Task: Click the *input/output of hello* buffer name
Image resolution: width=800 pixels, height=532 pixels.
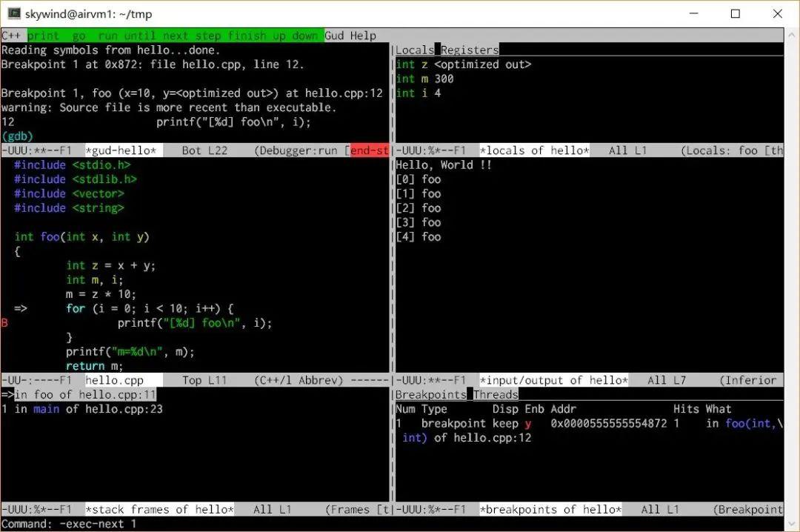Action: [553, 380]
